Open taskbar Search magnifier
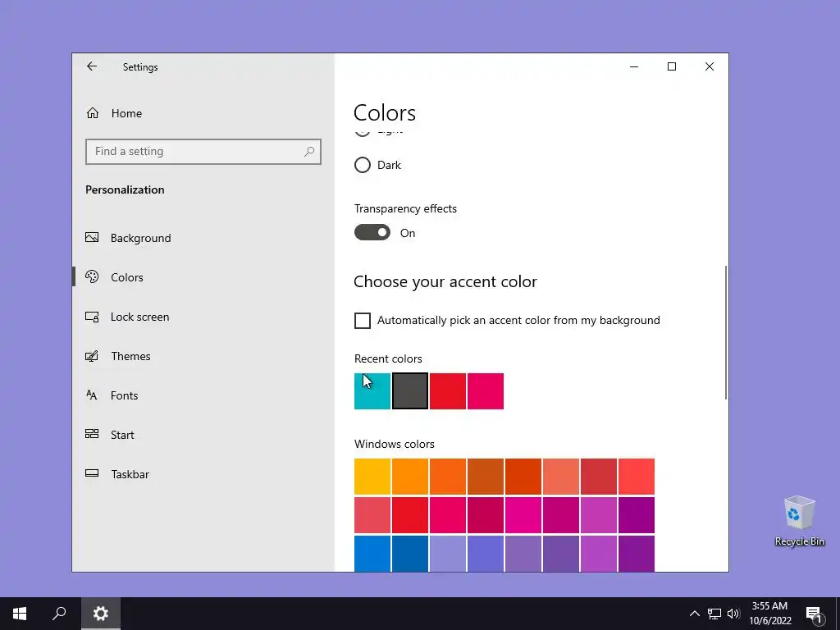This screenshot has height=630, width=840. (x=59, y=614)
